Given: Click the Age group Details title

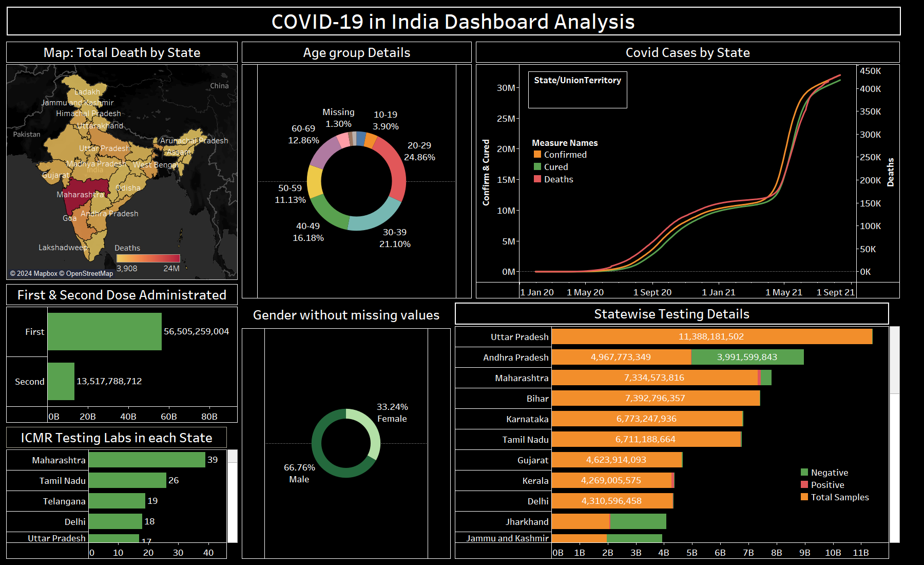Looking at the screenshot, I should pos(357,52).
